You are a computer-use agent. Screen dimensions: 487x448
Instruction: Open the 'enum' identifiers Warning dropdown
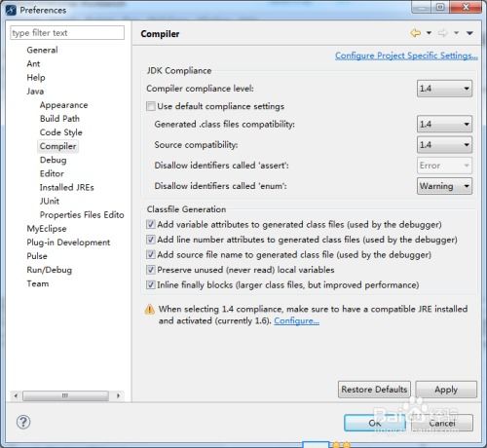[444, 186]
